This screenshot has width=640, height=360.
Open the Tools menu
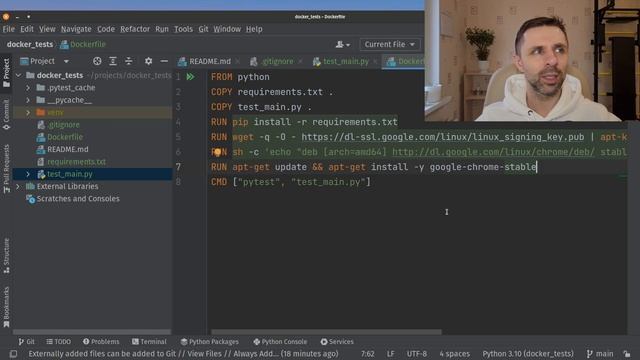coord(183,29)
